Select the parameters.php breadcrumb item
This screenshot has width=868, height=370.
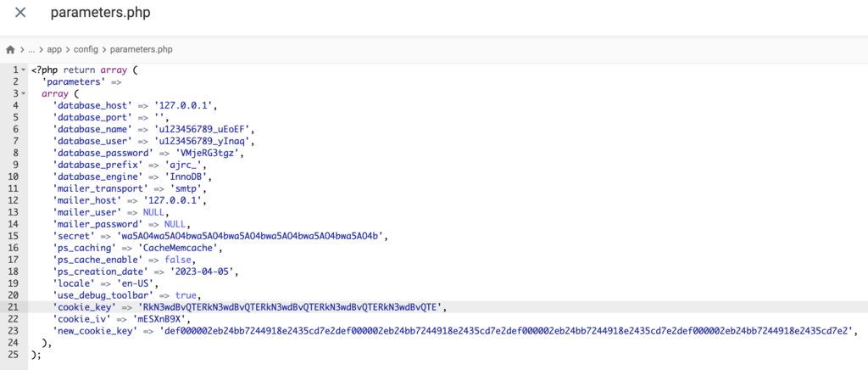(141, 50)
